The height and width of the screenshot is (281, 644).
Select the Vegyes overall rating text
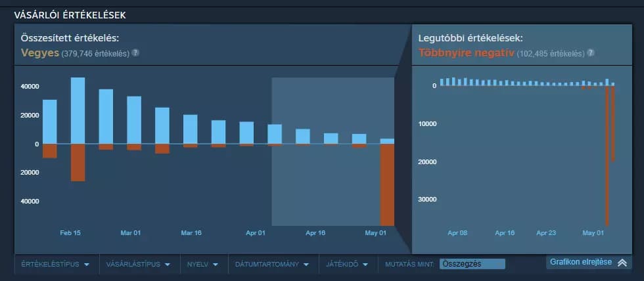40,53
